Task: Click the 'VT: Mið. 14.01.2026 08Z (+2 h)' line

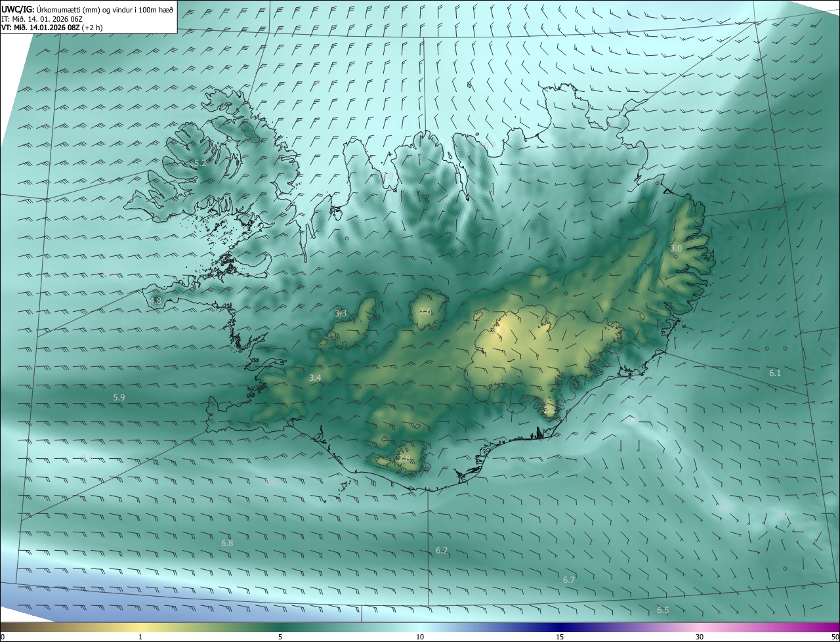Action: click(x=52, y=28)
